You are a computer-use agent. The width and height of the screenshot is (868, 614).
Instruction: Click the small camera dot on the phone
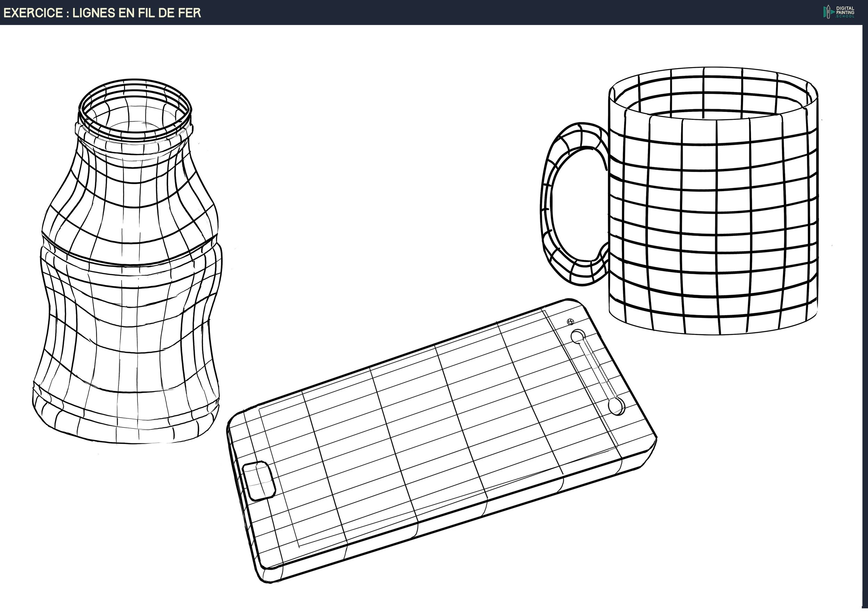(x=570, y=322)
